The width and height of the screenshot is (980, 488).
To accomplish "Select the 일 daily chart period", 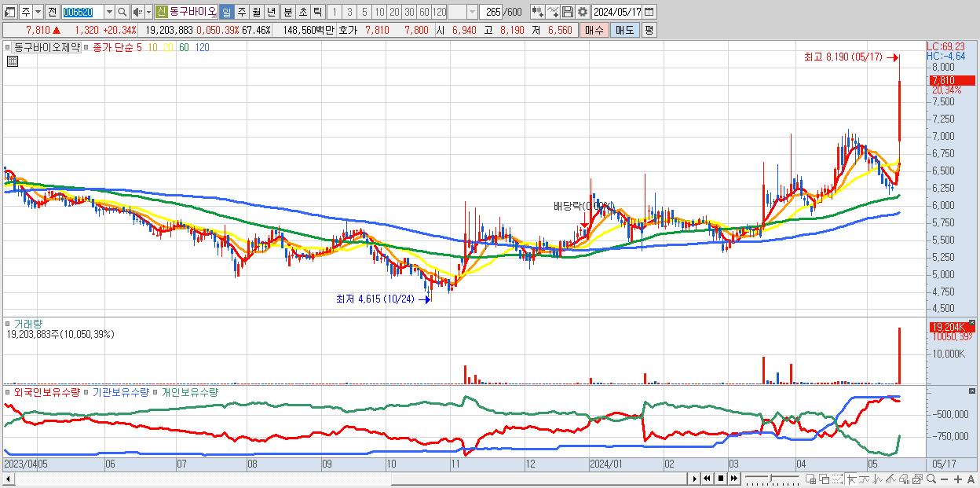I will [x=226, y=12].
